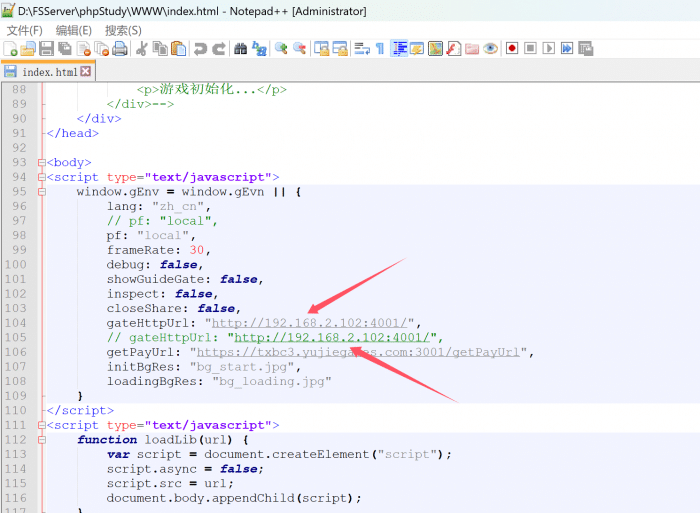Collapse the script block at line 94
The width and height of the screenshot is (700, 513).
coord(40,178)
